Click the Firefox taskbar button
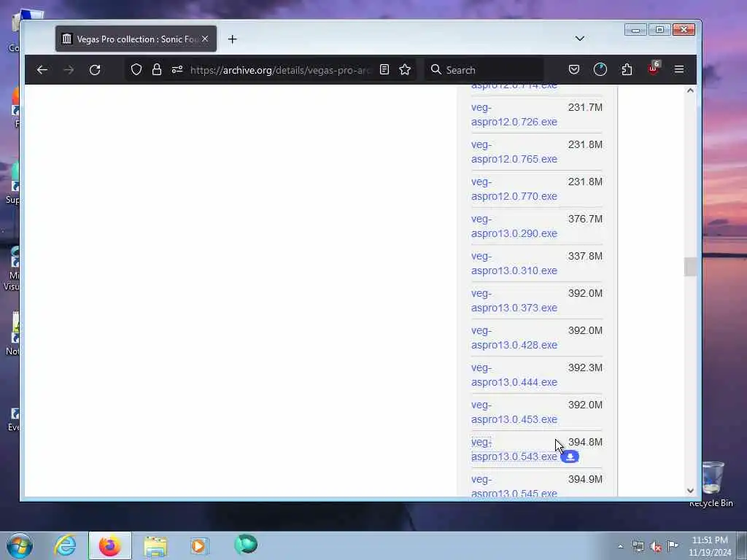 tap(110, 545)
